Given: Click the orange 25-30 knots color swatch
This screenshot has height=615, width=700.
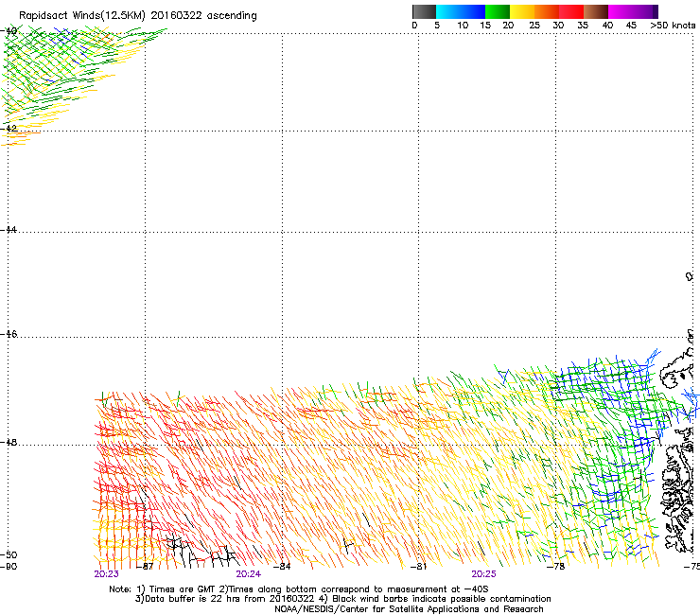Looking at the screenshot, I should 547,11.
